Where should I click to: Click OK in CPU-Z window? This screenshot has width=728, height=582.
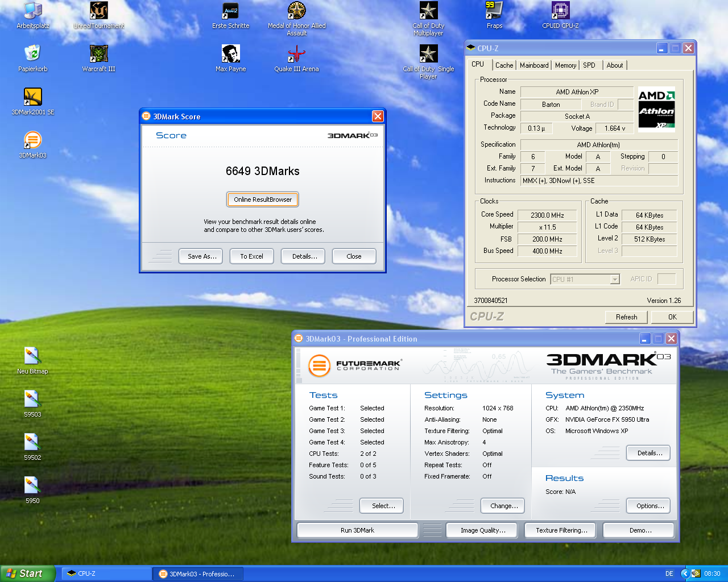[672, 317]
